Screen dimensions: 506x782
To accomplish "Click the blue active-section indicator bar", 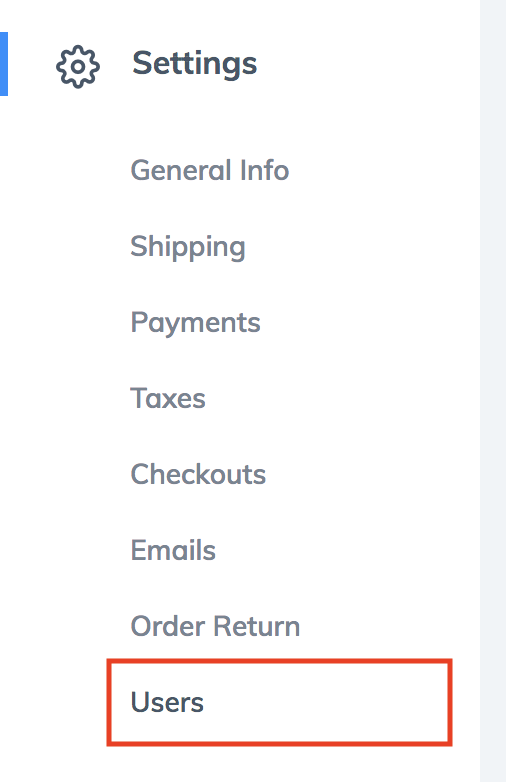I will coord(3,64).
